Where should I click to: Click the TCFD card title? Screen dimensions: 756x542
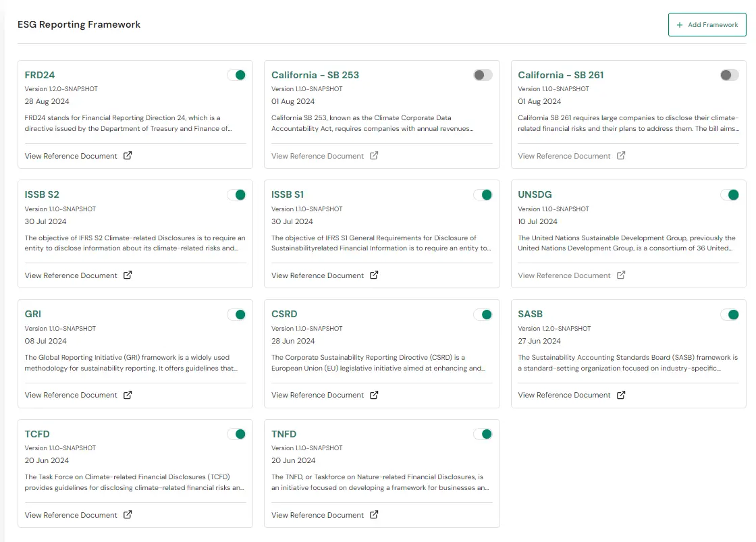[x=37, y=434]
